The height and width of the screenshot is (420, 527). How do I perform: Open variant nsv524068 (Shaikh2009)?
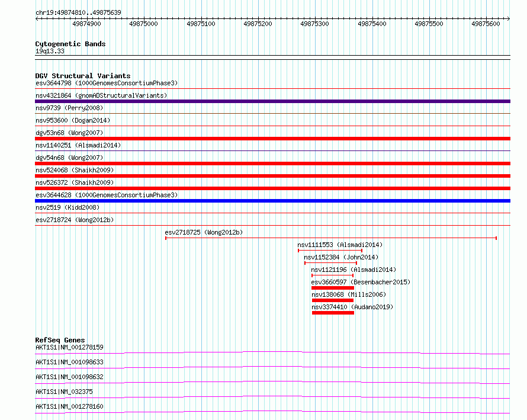75,170
